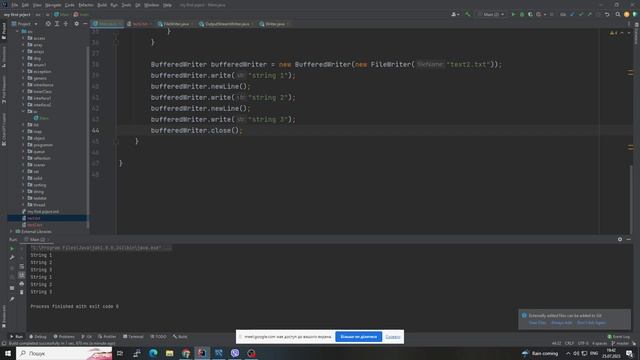This screenshot has width=640, height=360.
Task: Click the warnings indicator at the editor's top right
Action: click(x=614, y=33)
